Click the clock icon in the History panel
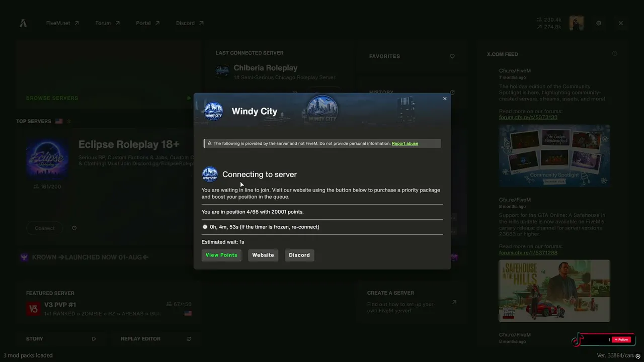Image resolution: width=644 pixels, height=362 pixels. 452,93
